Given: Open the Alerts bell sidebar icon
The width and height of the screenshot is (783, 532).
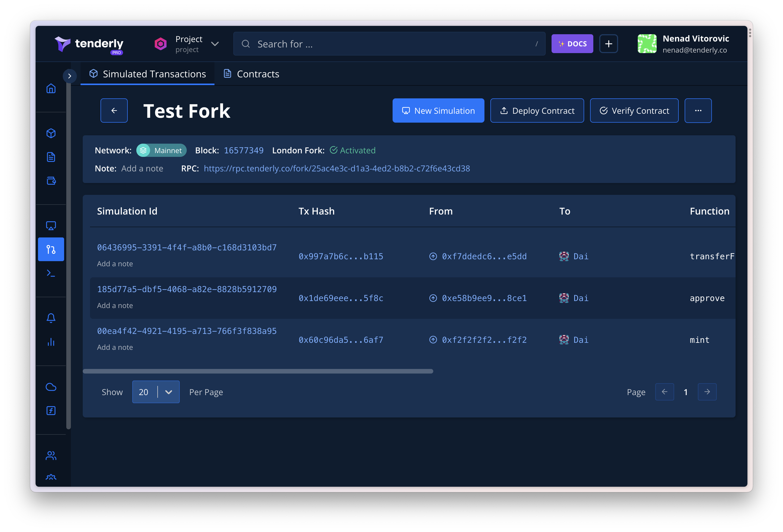Looking at the screenshot, I should click(51, 318).
